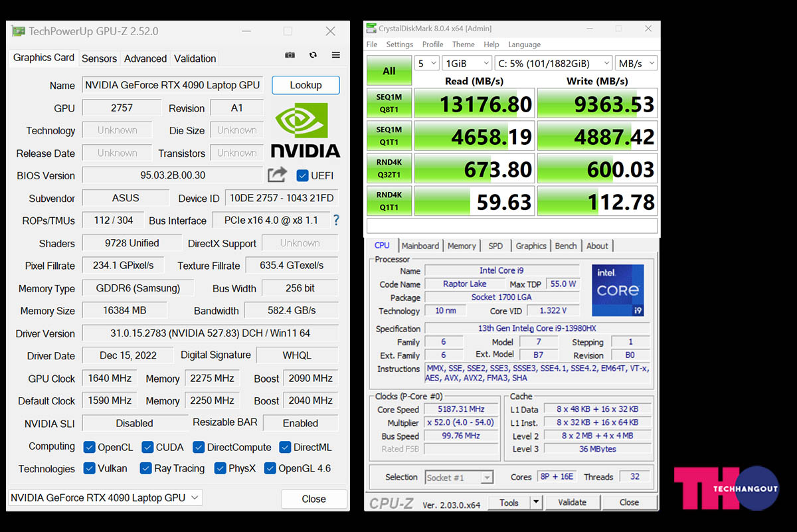Open the Socket #1 selection dropdown

459,477
